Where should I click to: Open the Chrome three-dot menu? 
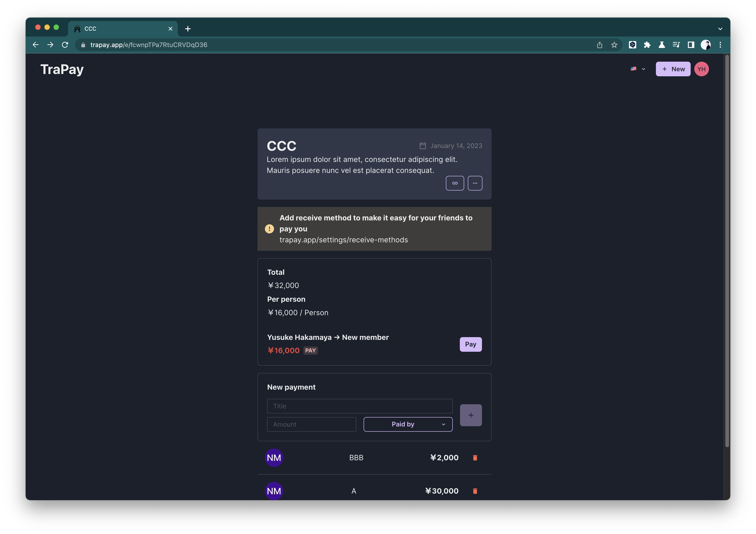(720, 45)
